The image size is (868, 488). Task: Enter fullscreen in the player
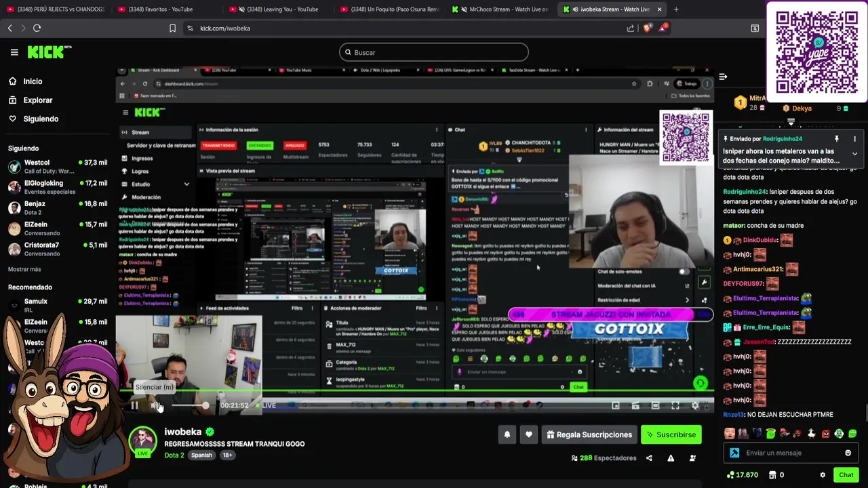pyautogui.click(x=675, y=405)
